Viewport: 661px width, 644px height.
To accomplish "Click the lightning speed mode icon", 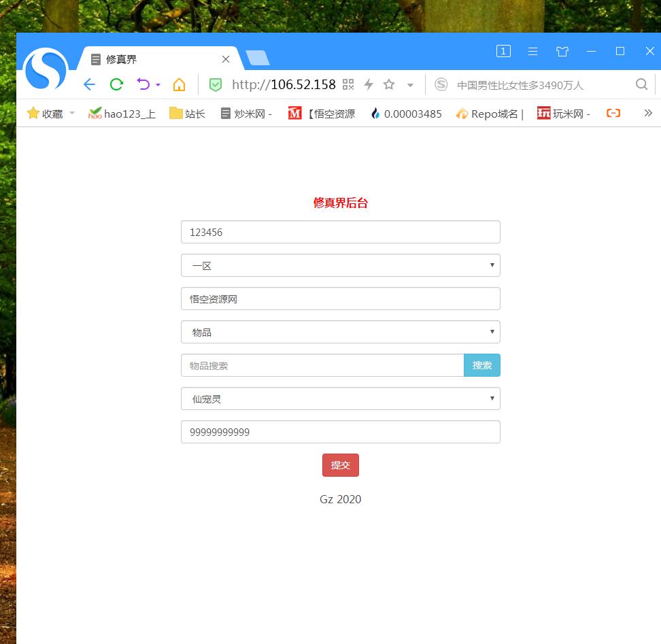I will click(369, 84).
